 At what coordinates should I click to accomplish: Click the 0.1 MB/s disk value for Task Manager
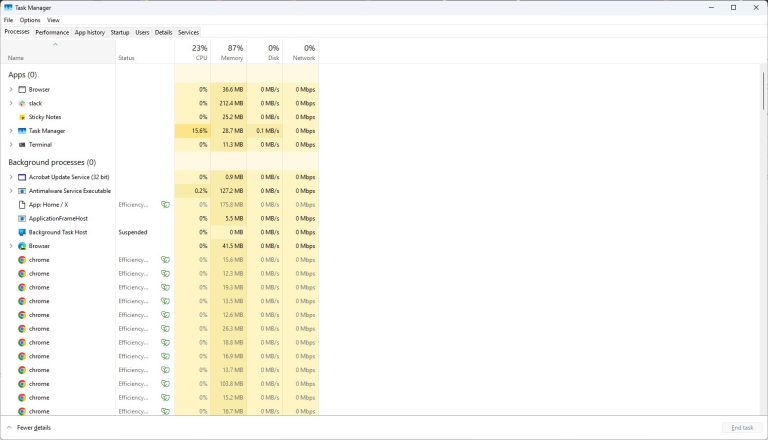tap(267, 131)
